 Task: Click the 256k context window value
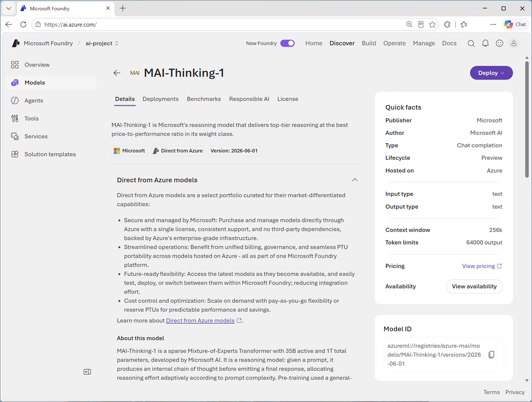tap(496, 230)
